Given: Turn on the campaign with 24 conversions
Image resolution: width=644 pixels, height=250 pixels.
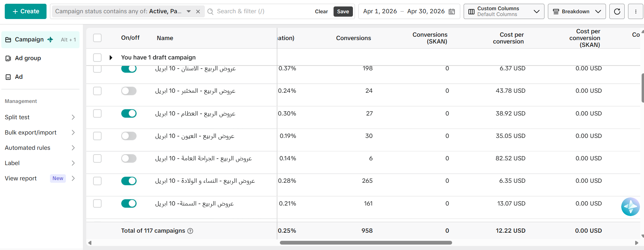Looking at the screenshot, I should (129, 91).
